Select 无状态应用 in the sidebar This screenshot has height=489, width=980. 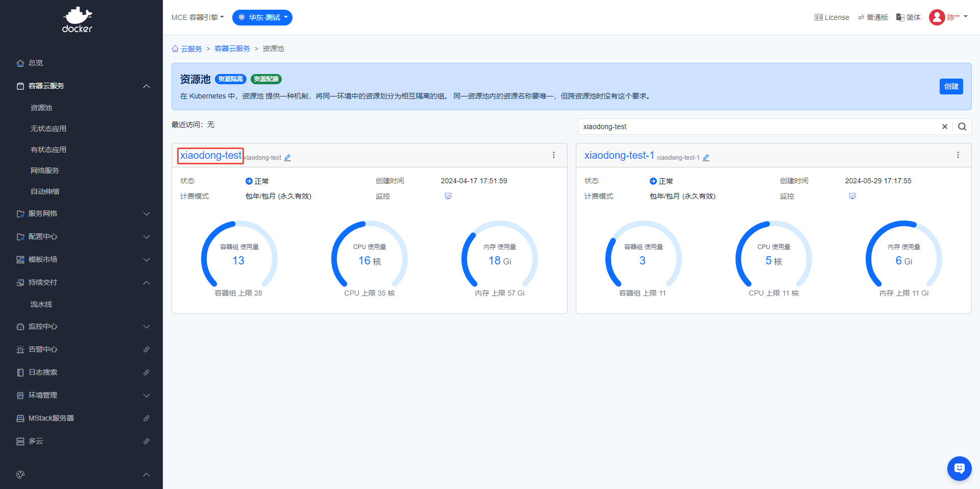(48, 129)
